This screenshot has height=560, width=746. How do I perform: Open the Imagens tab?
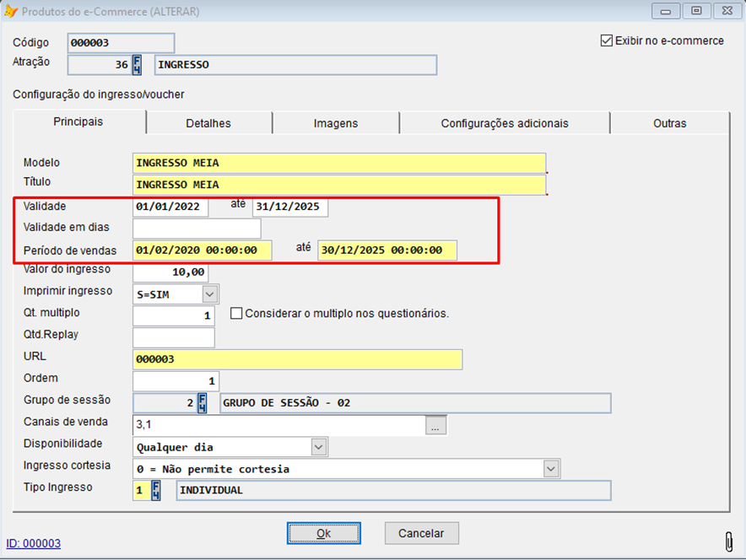click(x=336, y=123)
